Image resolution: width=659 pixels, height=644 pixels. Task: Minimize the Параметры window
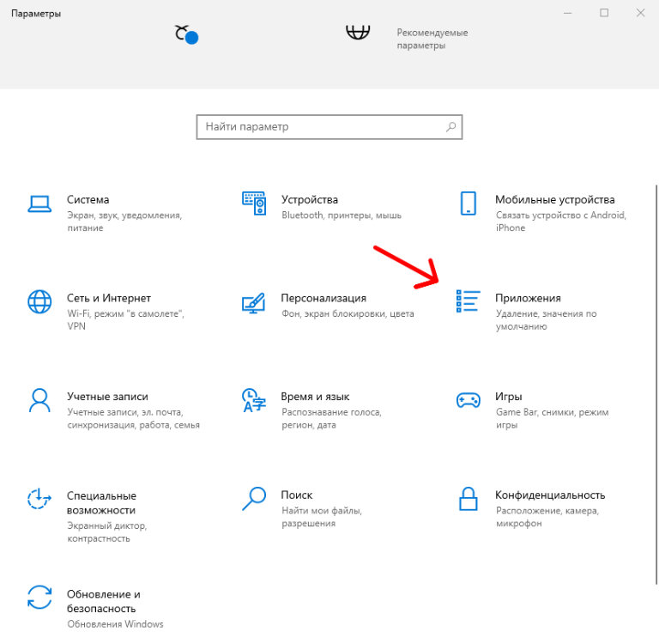click(x=568, y=13)
